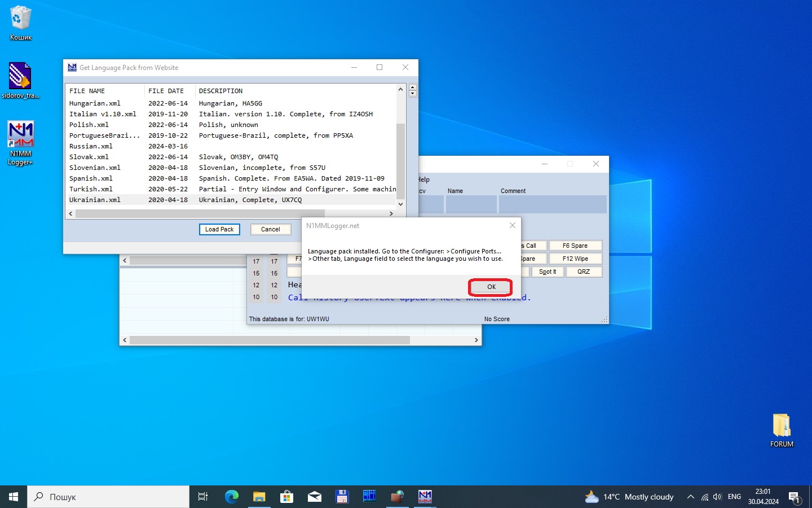Click the log window left scroll arrow
The image size is (812, 508).
pyautogui.click(x=125, y=340)
